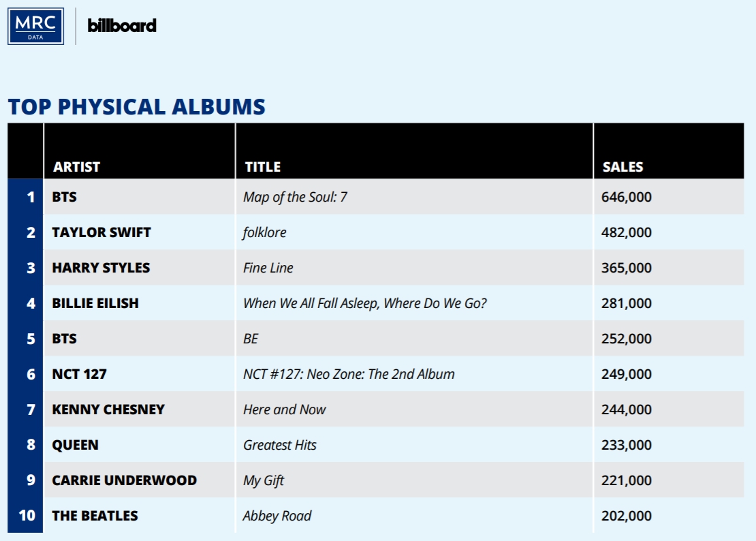Click the Abbey Road album title

277,516
